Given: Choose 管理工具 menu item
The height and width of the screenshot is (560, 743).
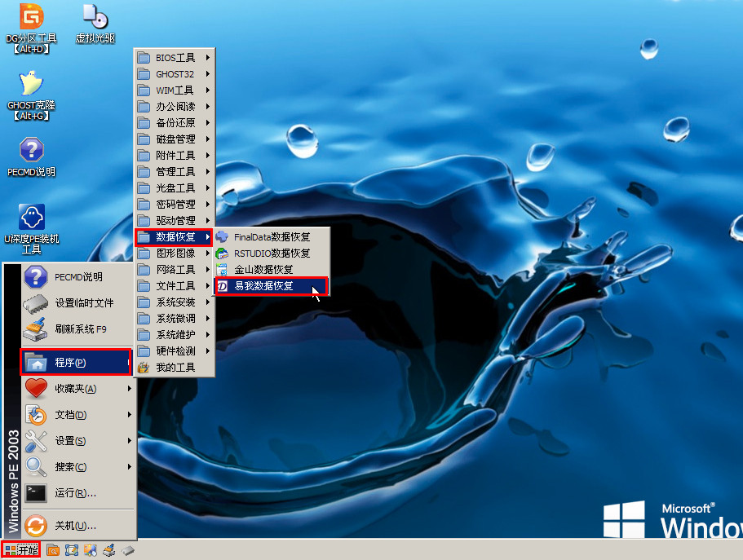Looking at the screenshot, I should click(174, 171).
